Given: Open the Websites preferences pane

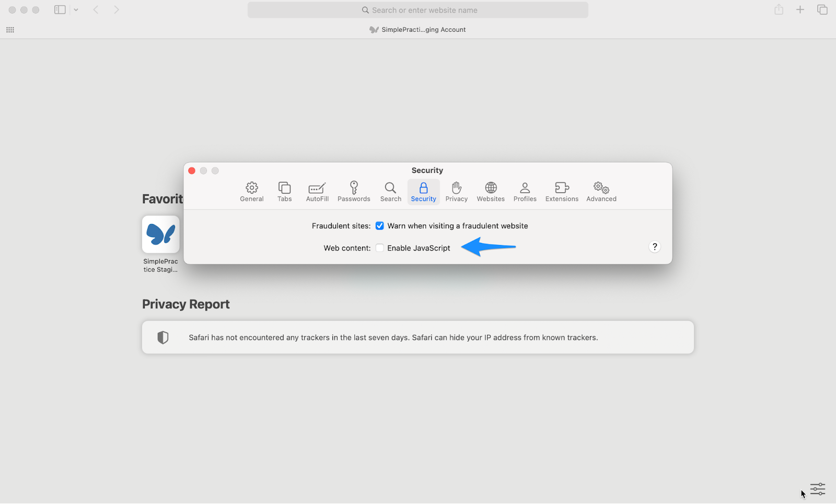Looking at the screenshot, I should tap(490, 192).
